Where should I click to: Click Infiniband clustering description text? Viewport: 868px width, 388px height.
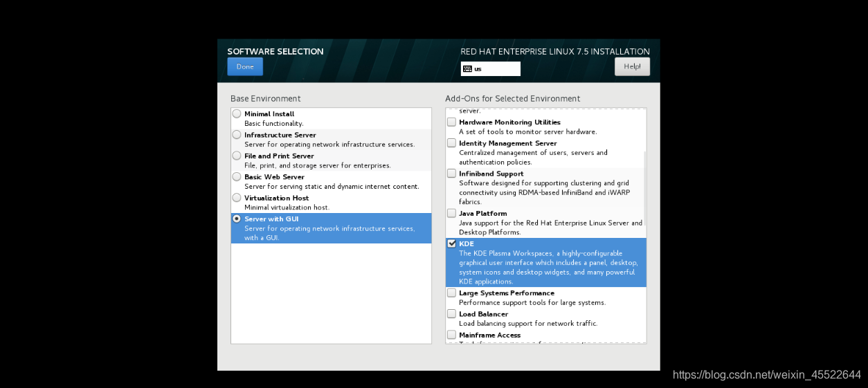point(544,192)
